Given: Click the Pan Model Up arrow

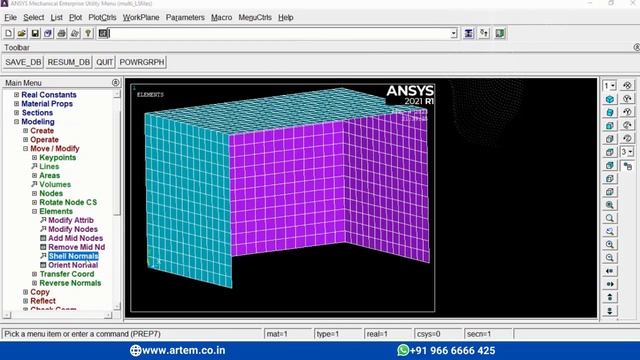Looking at the screenshot, I should (x=610, y=297).
